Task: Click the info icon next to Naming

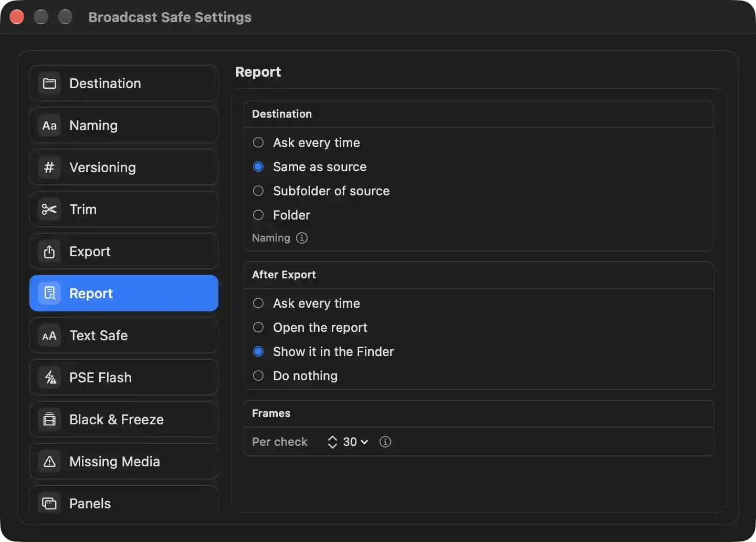Action: pyautogui.click(x=302, y=238)
